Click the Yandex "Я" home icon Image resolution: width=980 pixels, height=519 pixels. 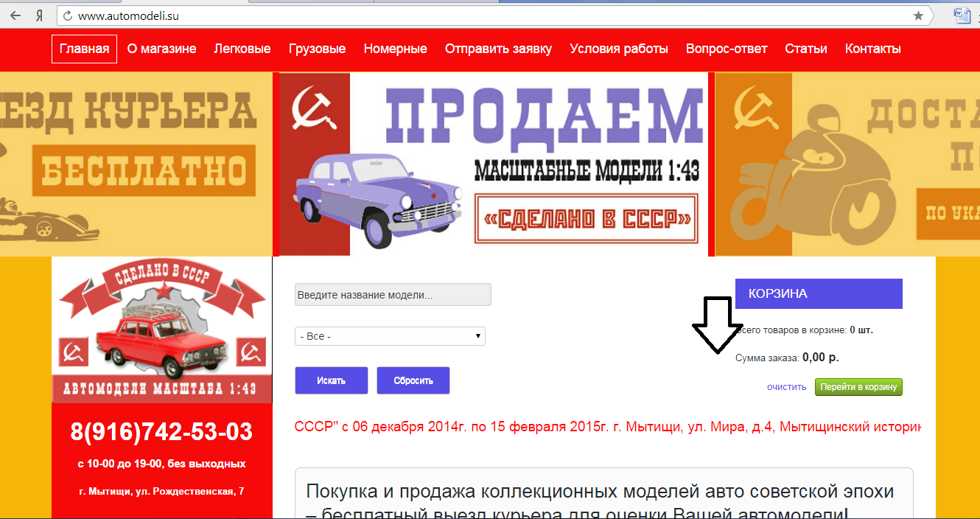(39, 15)
